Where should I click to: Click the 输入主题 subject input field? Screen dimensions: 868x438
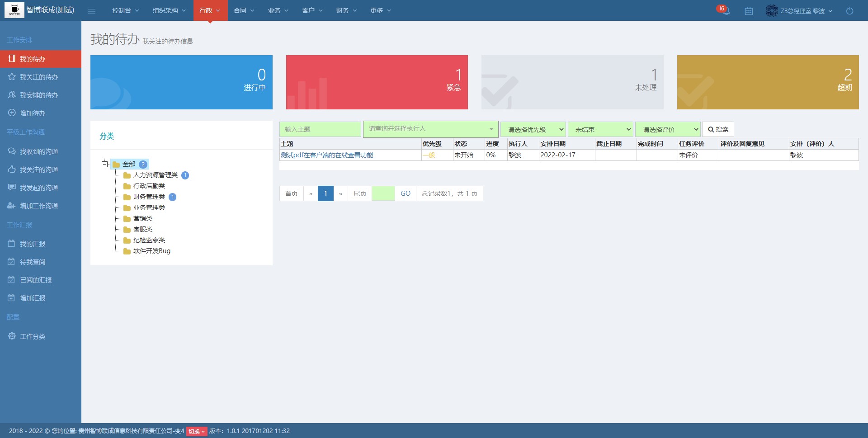(320, 129)
